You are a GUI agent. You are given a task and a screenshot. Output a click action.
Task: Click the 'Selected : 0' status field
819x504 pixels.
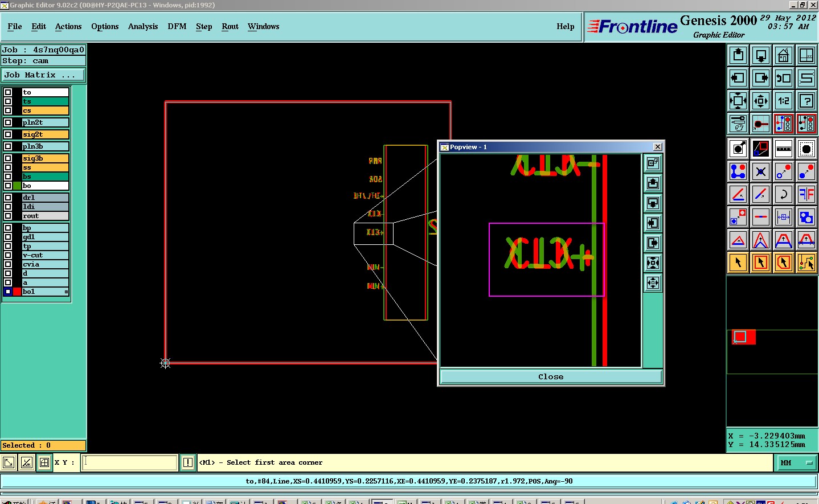point(43,445)
